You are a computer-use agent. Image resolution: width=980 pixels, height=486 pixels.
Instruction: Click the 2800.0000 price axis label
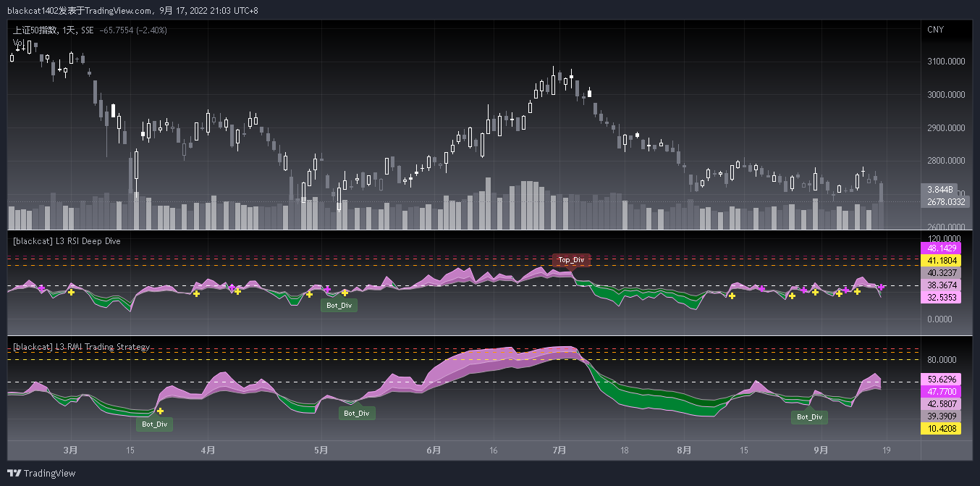pos(945,161)
